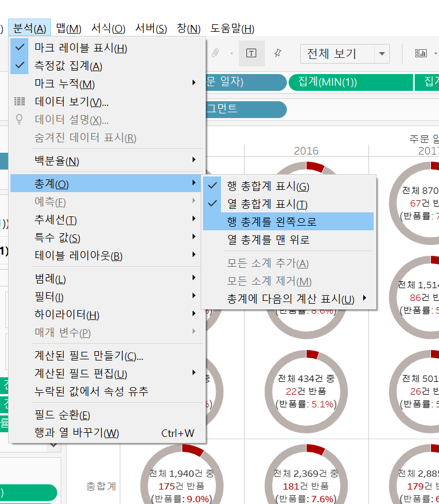Expand 총계에 다음의 계산 표시(U) submenu
439x504 pixels.
(x=288, y=299)
